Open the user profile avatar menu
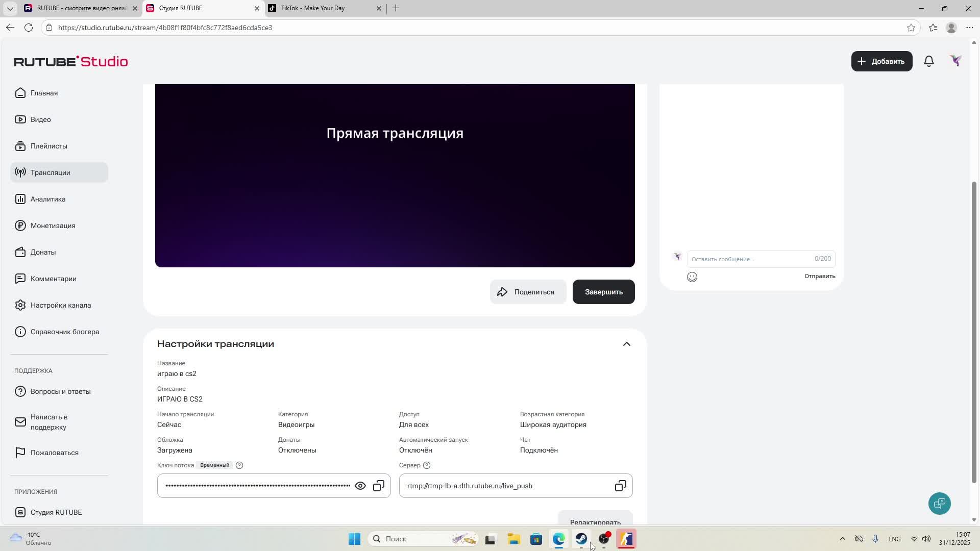 click(x=955, y=61)
